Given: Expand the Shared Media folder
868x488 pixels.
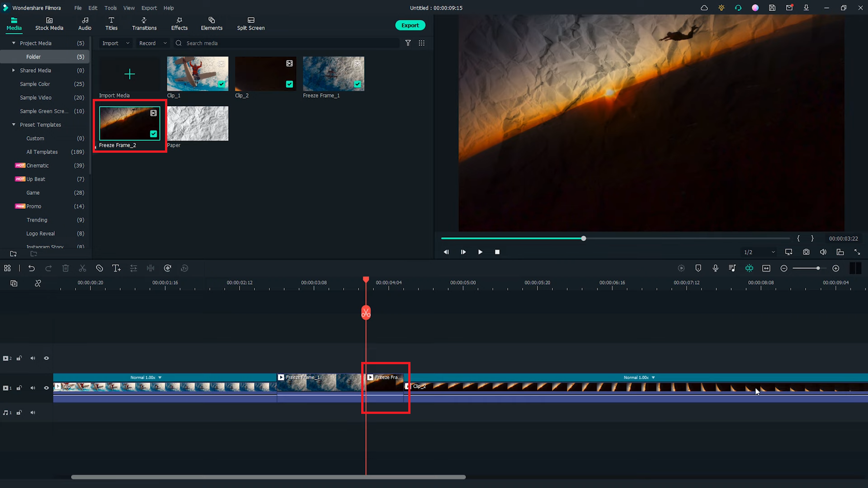Looking at the screenshot, I should tap(13, 70).
